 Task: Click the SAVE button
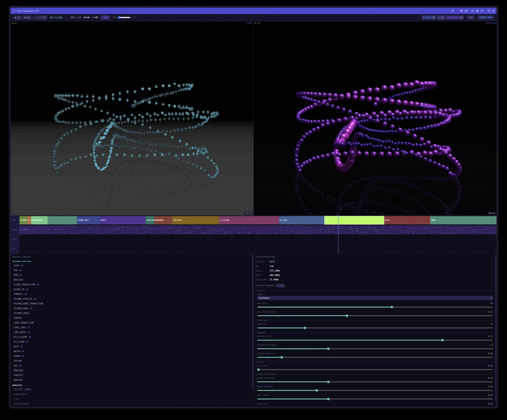(x=471, y=17)
